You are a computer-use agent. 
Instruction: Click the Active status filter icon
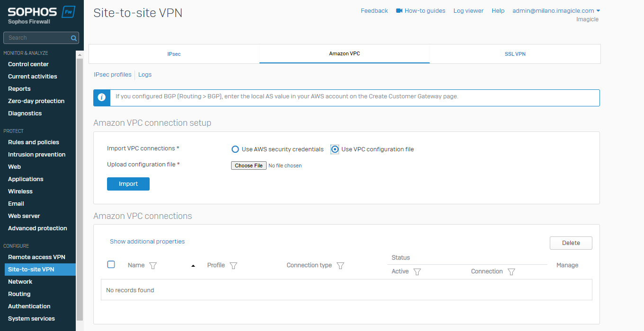pos(417,272)
